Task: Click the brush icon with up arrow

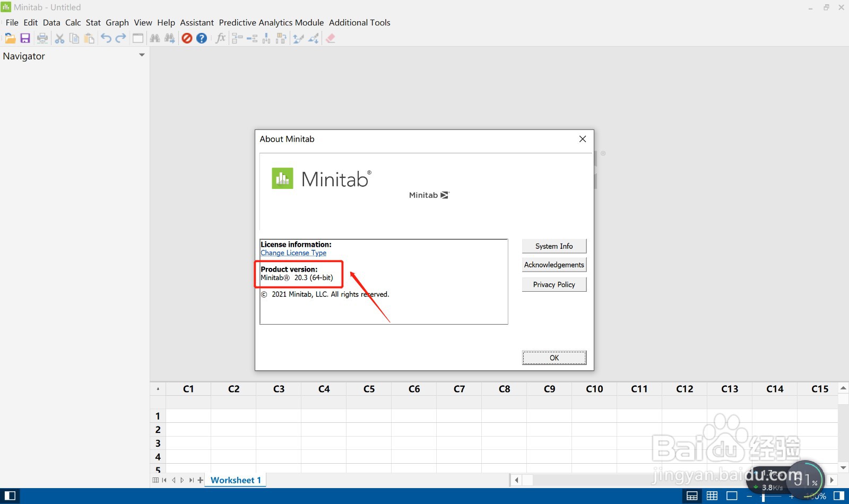Action: point(298,38)
